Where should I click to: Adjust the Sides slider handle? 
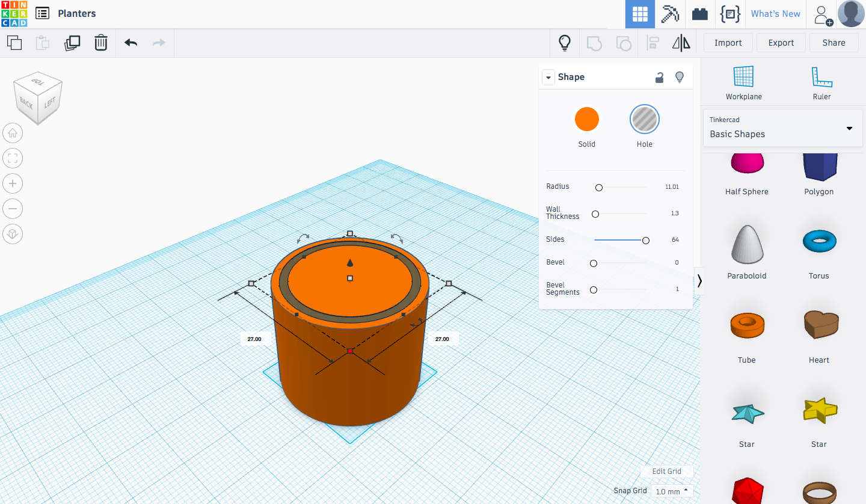(x=646, y=241)
